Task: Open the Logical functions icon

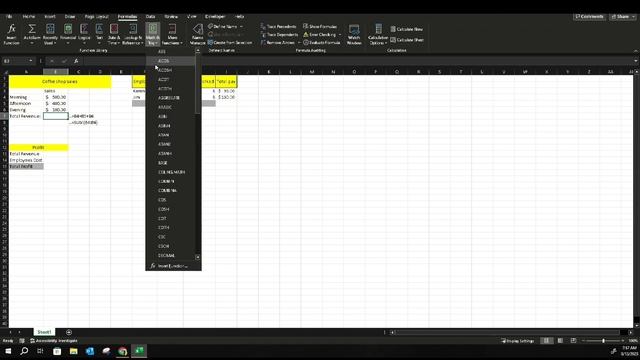Action: [84, 34]
